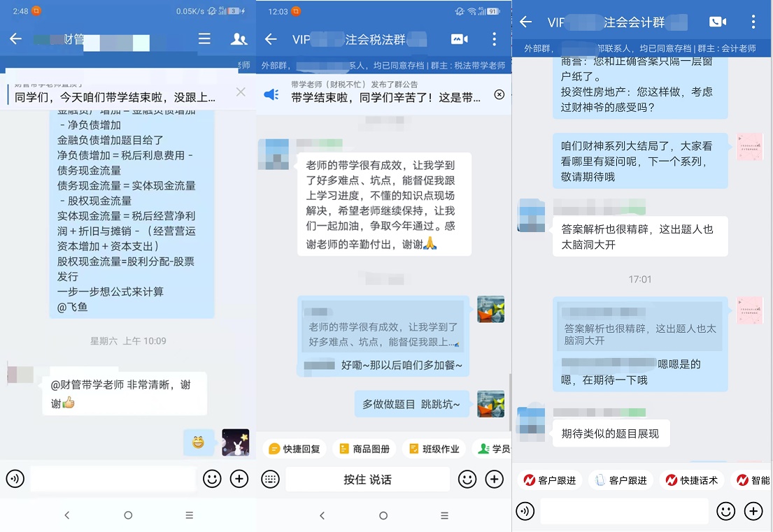
Task: Tap origami boat avatar beside 多做做题目 message
Action: pyautogui.click(x=490, y=404)
